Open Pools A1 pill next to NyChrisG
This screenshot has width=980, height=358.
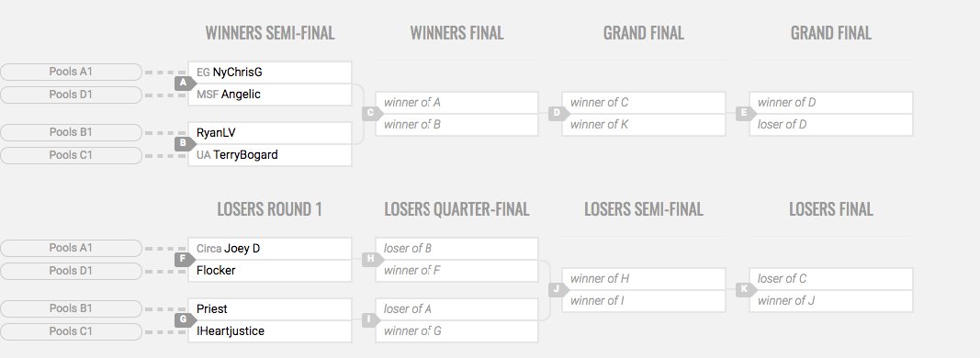72,72
